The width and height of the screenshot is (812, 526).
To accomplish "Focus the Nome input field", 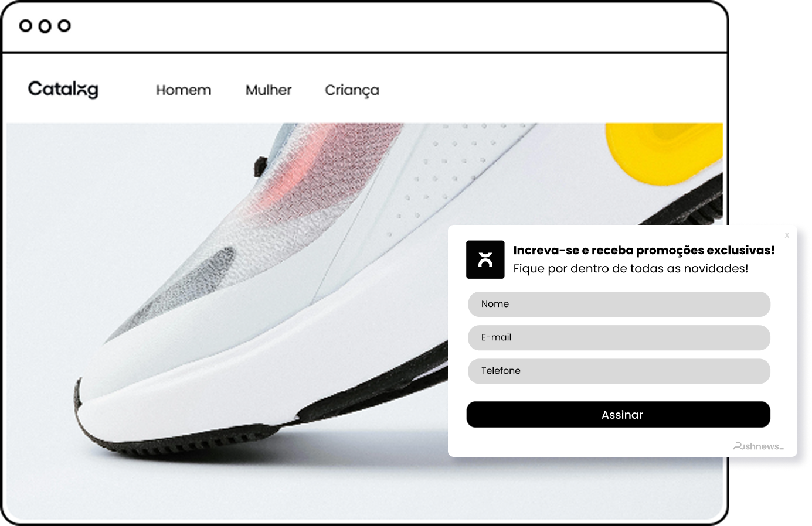I will [619, 304].
